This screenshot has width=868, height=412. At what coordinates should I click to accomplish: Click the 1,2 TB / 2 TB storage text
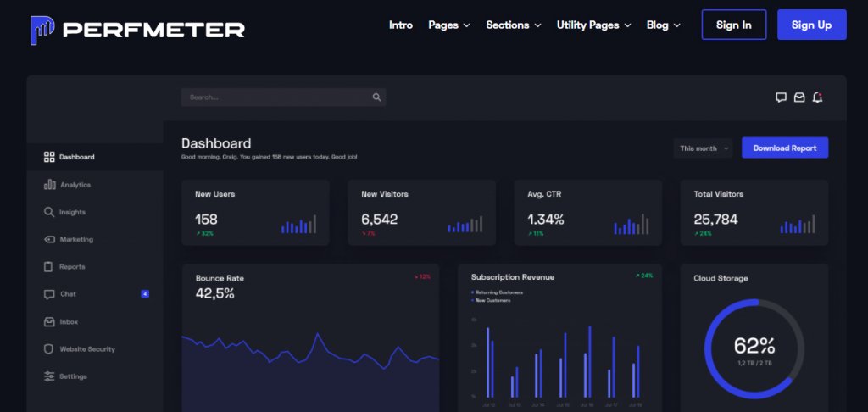754,364
